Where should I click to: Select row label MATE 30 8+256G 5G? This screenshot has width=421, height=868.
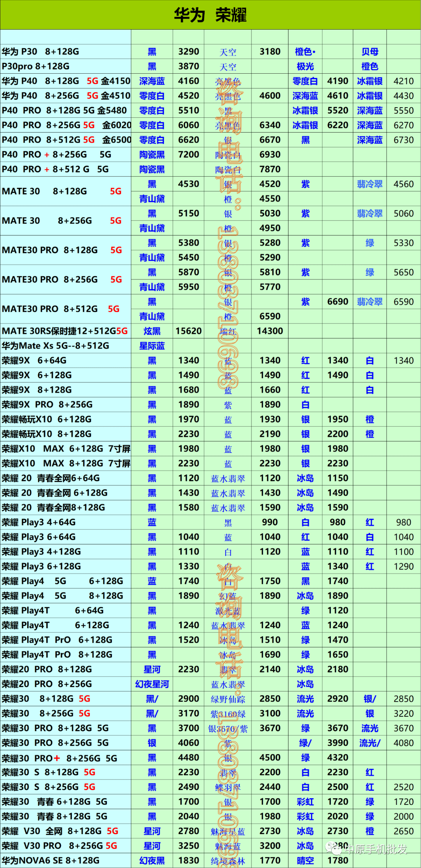(62, 221)
